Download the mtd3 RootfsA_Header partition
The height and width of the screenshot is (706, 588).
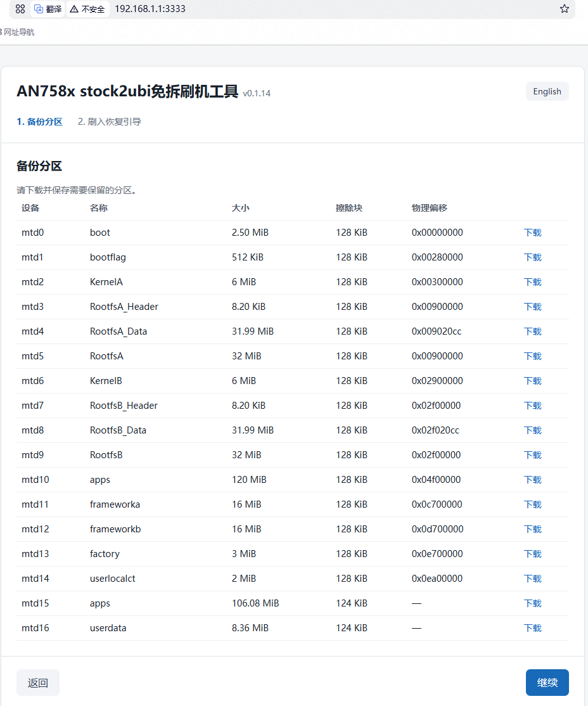pyautogui.click(x=533, y=307)
